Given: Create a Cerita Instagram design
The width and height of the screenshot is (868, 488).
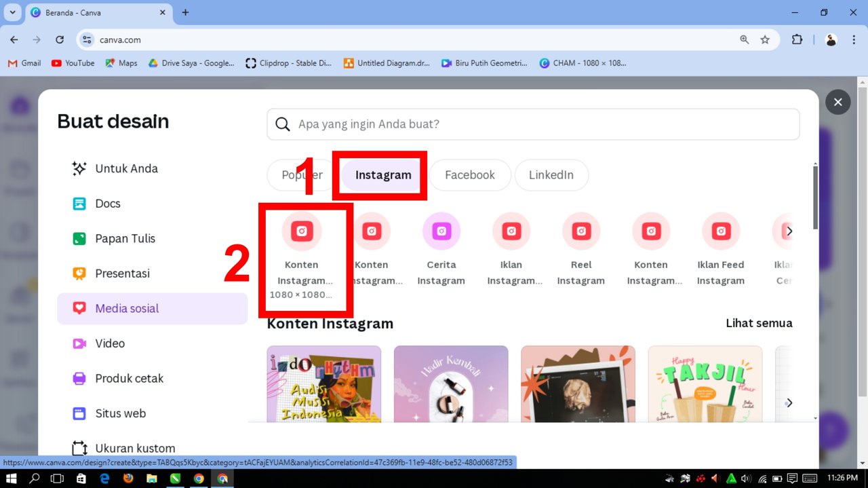Looking at the screenshot, I should [441, 250].
